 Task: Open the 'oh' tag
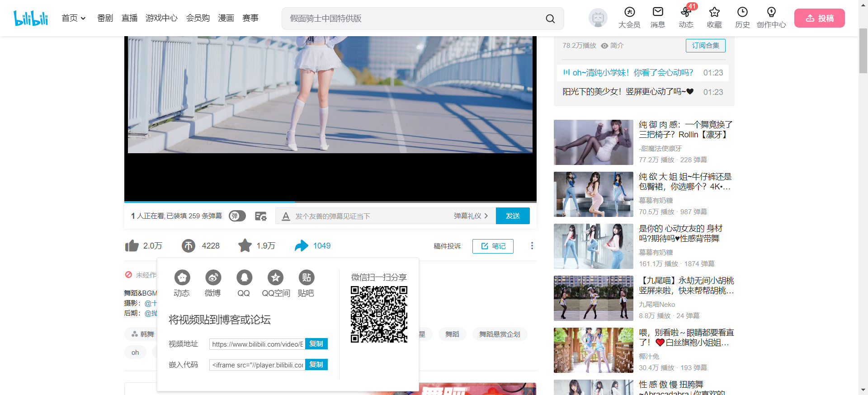pos(135,353)
